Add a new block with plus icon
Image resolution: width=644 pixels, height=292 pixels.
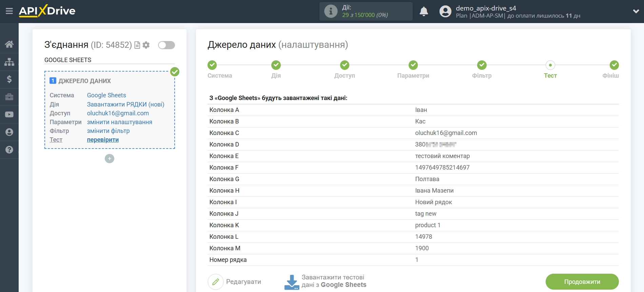coord(110,158)
